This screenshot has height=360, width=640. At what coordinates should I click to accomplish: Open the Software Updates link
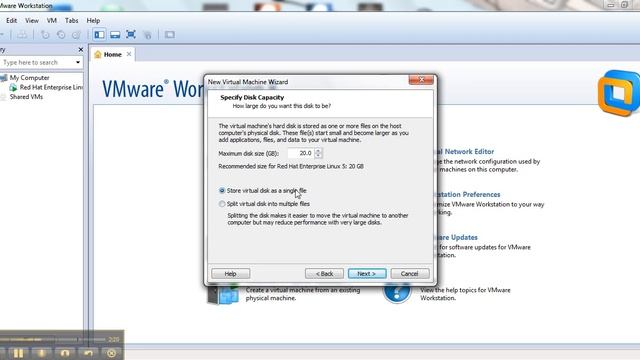[x=457, y=237]
